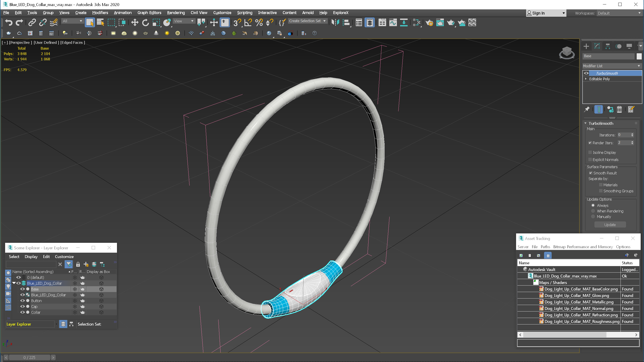Open the selection filter All dropdown
The image size is (644, 362).
click(x=72, y=21)
